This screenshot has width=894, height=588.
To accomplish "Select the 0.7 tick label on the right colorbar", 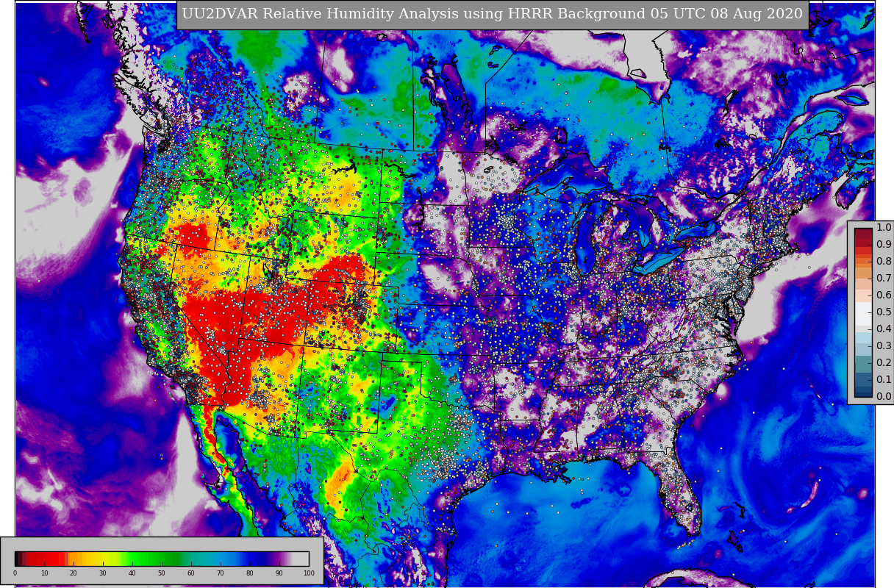I will click(x=884, y=279).
